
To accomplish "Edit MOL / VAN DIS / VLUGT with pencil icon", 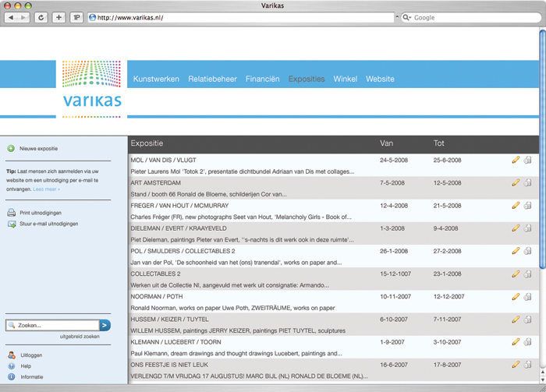I will pyautogui.click(x=516, y=160).
